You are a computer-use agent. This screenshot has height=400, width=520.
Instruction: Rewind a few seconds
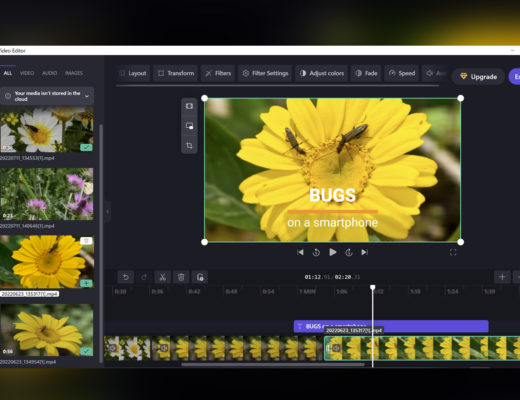(316, 252)
